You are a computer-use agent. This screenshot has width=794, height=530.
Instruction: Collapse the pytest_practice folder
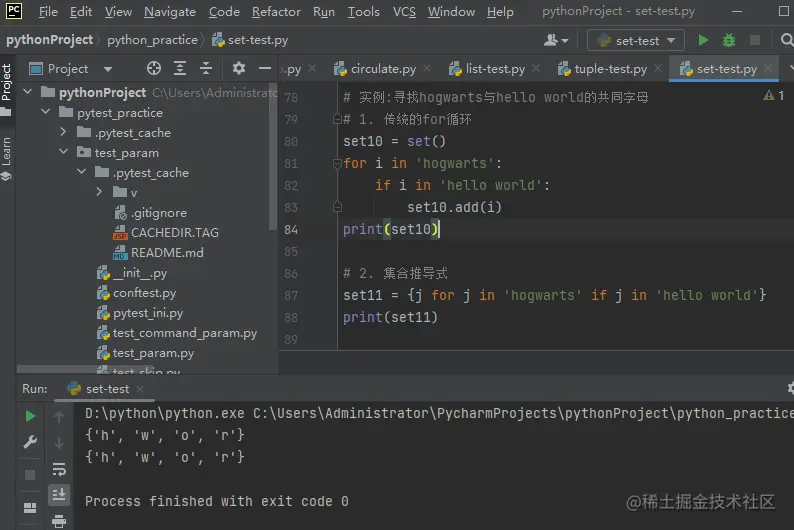point(46,112)
